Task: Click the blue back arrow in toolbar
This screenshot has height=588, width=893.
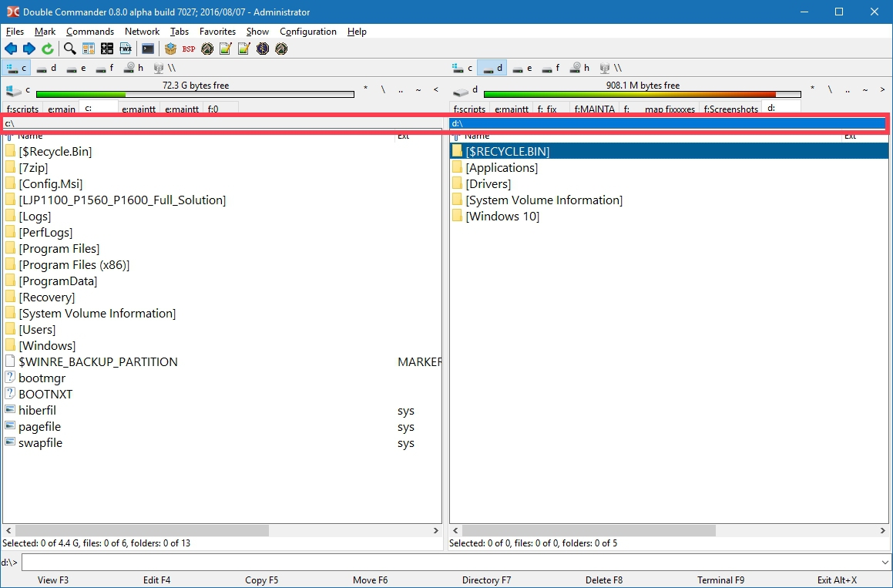Action: [11, 49]
